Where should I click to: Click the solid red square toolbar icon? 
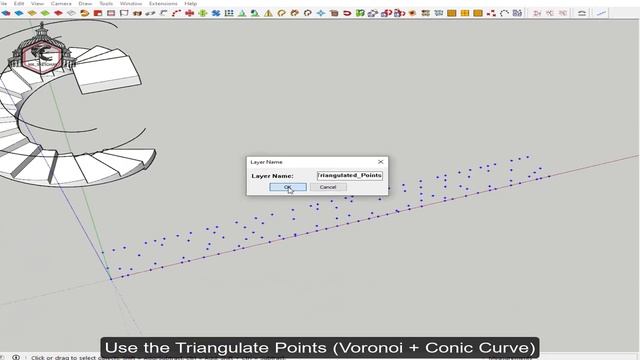coord(98,13)
